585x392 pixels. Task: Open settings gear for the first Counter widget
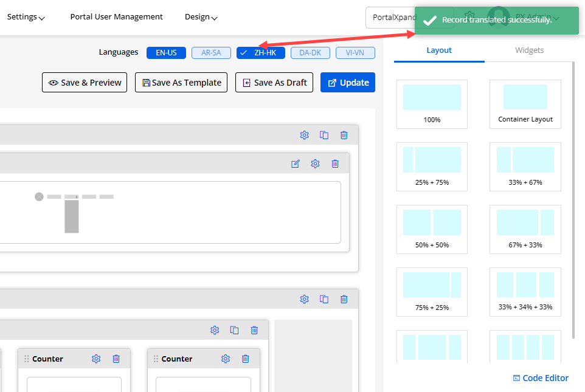pos(96,359)
